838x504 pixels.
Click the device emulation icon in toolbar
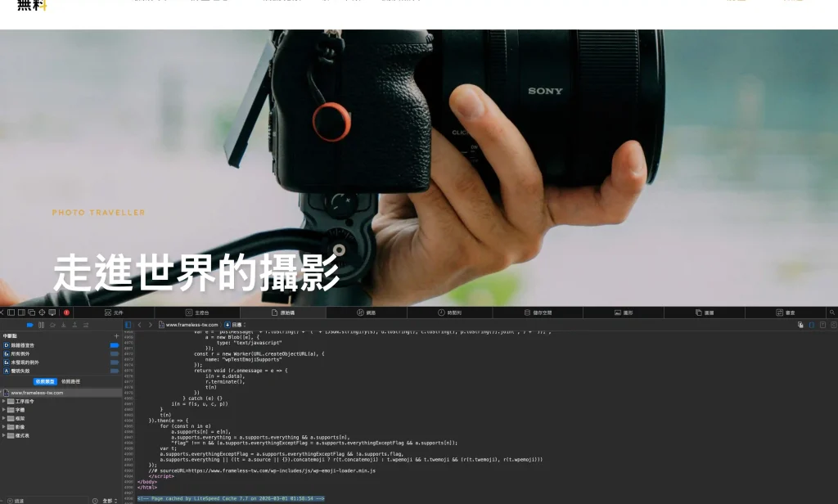pyautogui.click(x=52, y=312)
